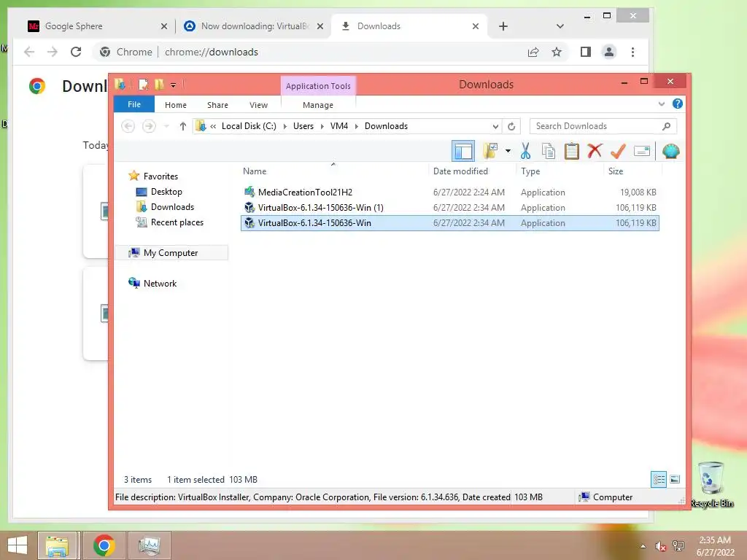Expand the arrow after Users breadcrumb

tap(322, 126)
